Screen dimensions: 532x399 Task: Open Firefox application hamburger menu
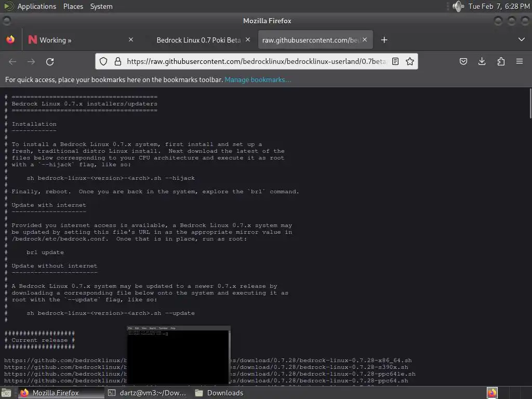(x=520, y=61)
